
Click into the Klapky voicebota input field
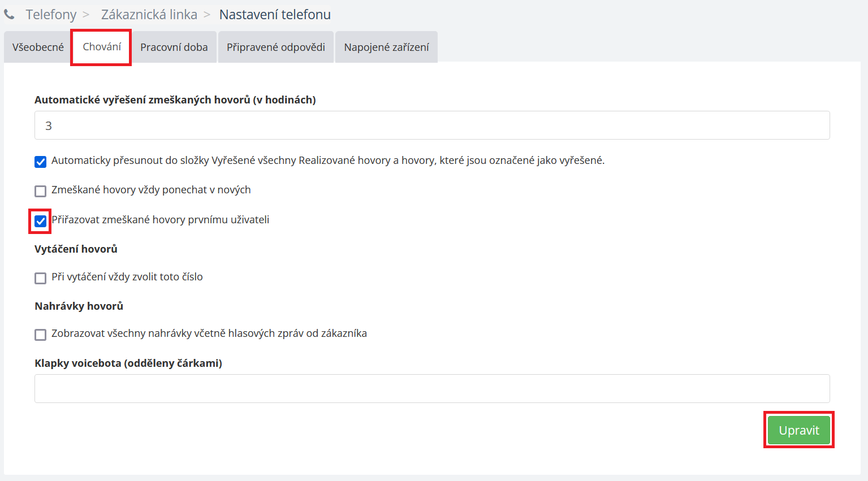(x=432, y=388)
